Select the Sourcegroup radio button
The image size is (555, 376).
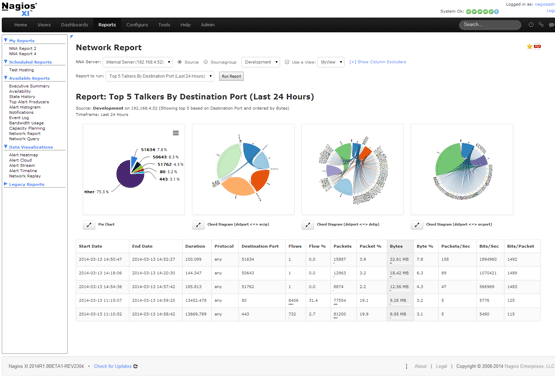point(205,62)
